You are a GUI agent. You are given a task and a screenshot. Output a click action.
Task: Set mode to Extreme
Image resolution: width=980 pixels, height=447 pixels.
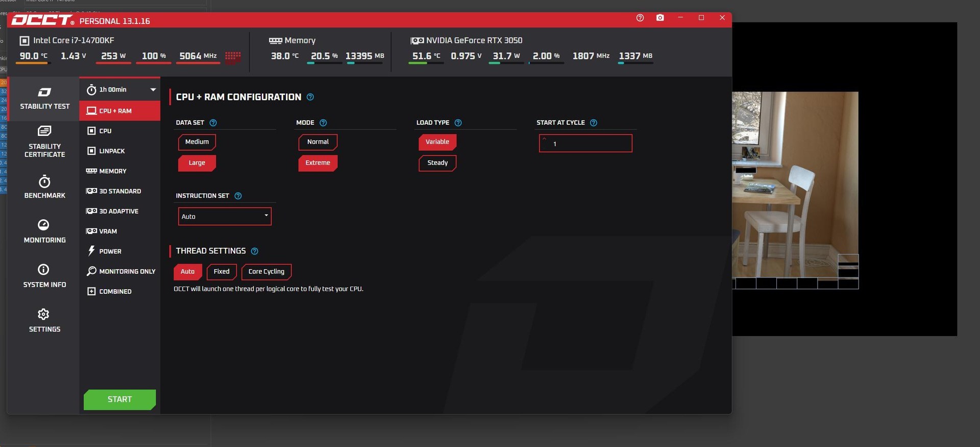[318, 163]
